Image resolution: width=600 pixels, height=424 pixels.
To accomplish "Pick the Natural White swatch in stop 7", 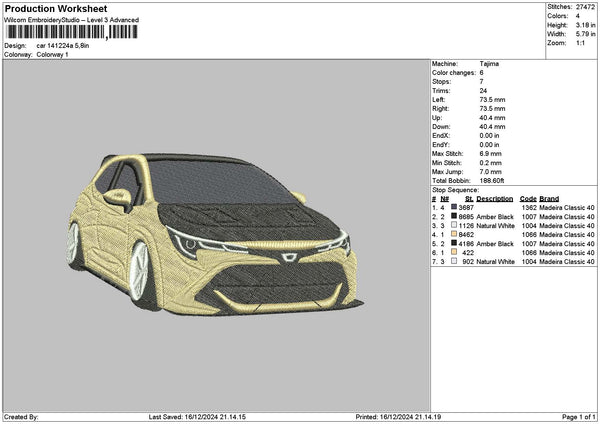I will click(454, 261).
